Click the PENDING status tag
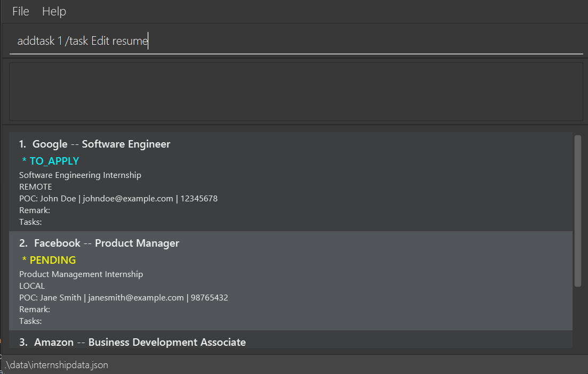The height and width of the screenshot is (374, 588). coord(49,261)
